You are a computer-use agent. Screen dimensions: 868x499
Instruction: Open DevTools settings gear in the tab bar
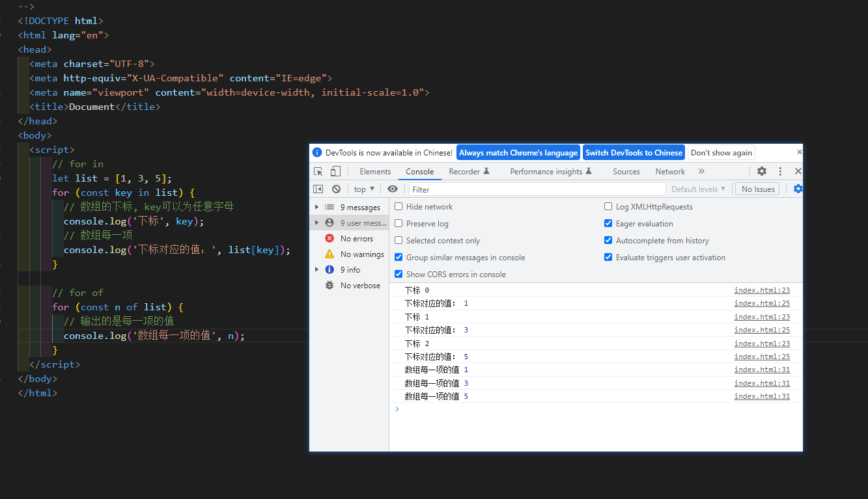coord(762,172)
